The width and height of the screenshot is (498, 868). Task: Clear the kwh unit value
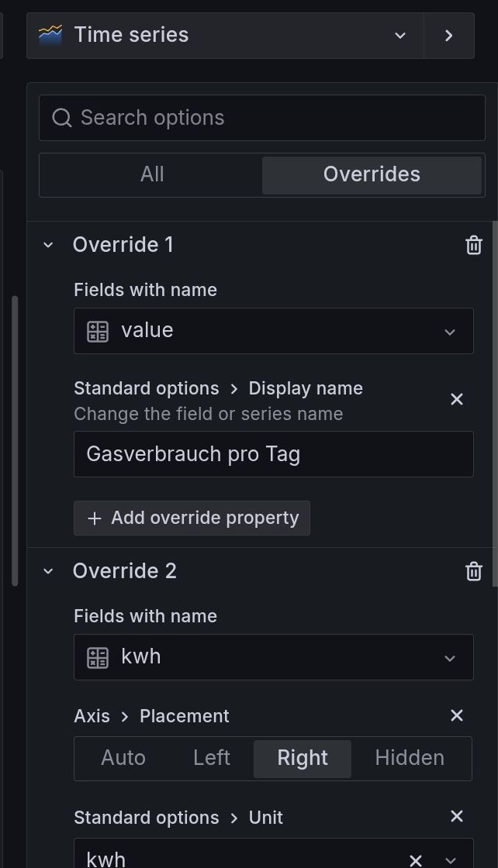(x=416, y=859)
